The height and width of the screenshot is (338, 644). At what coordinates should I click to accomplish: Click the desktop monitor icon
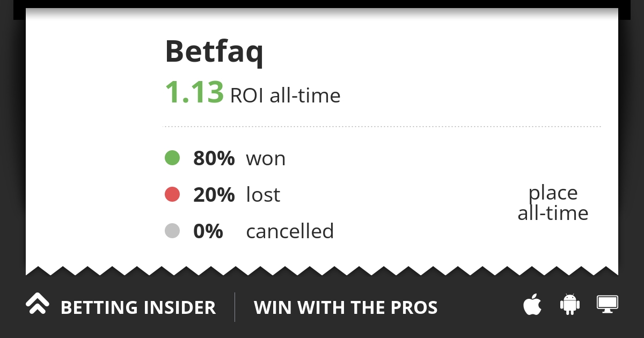pos(608,304)
